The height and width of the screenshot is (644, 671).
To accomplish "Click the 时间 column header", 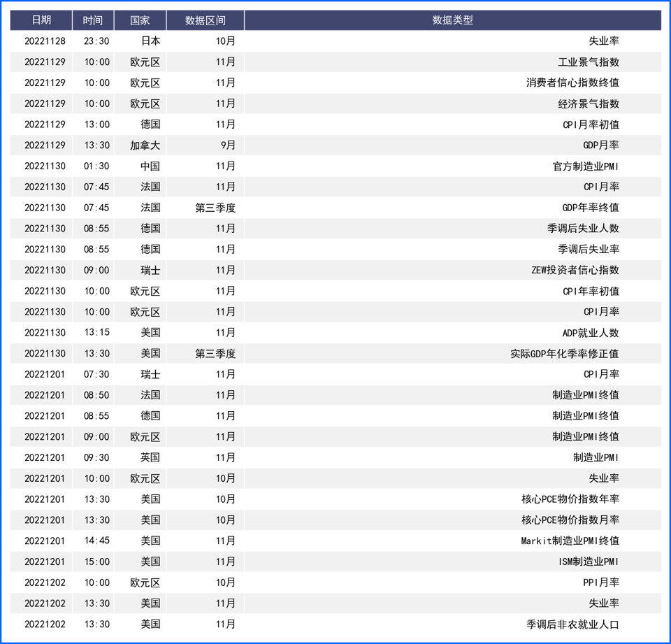I will 92,20.
